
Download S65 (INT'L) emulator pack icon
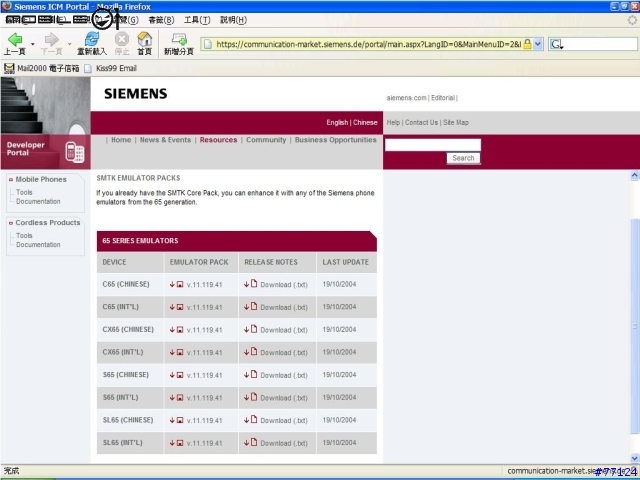[180, 398]
